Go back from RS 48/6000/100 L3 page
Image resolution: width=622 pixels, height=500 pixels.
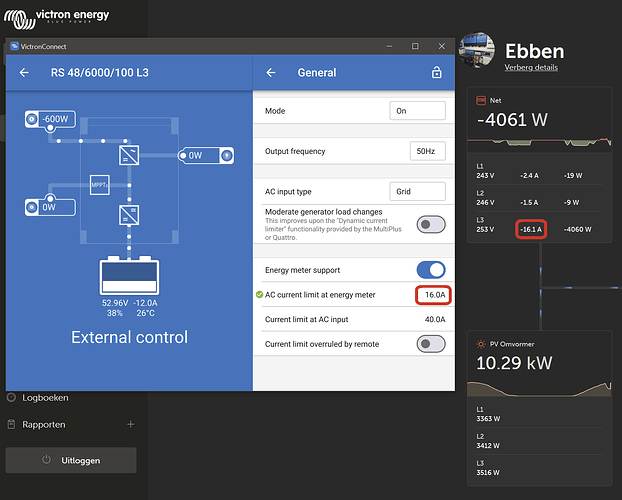click(24, 73)
